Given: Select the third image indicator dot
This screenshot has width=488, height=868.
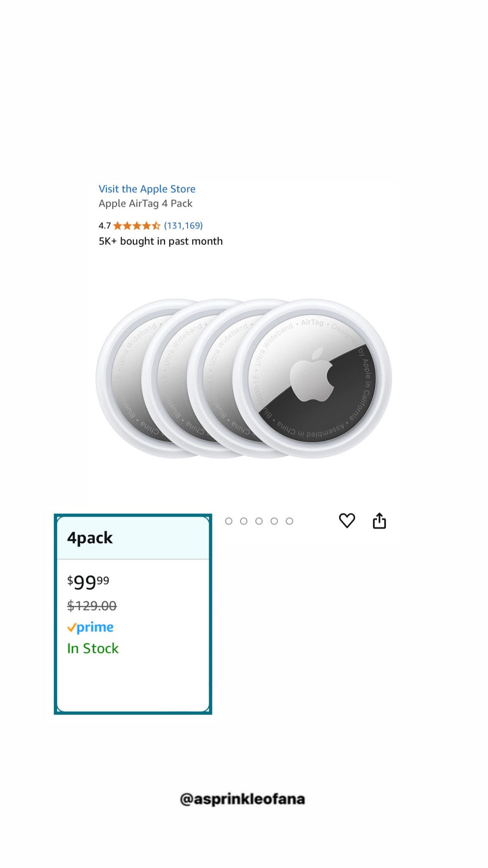Looking at the screenshot, I should pos(259,520).
